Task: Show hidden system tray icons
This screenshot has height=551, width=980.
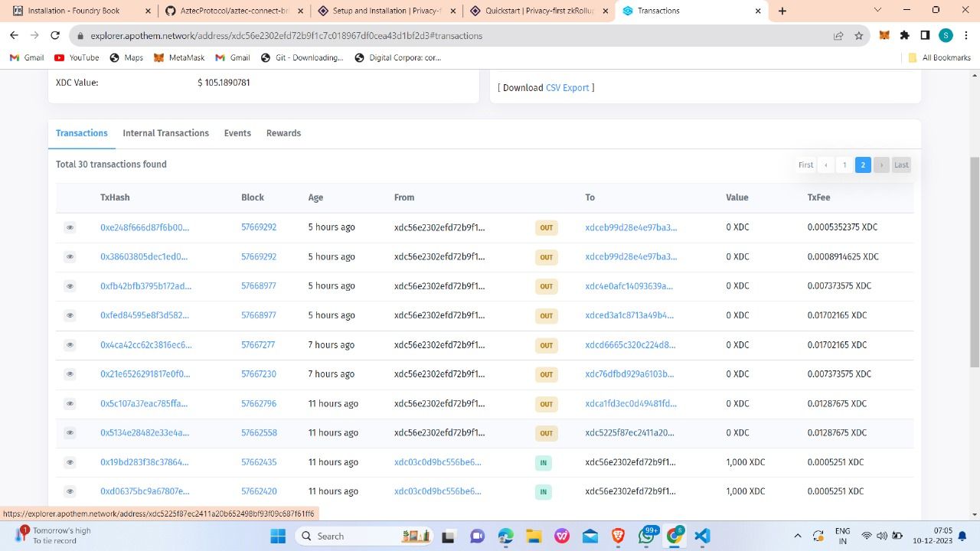Action: tap(797, 536)
